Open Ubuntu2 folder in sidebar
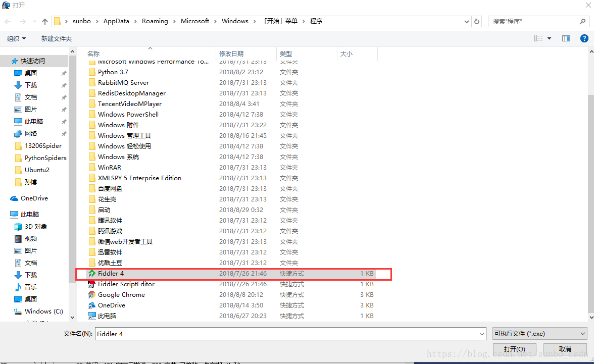Screen dimensions: 594x364 click(37, 170)
